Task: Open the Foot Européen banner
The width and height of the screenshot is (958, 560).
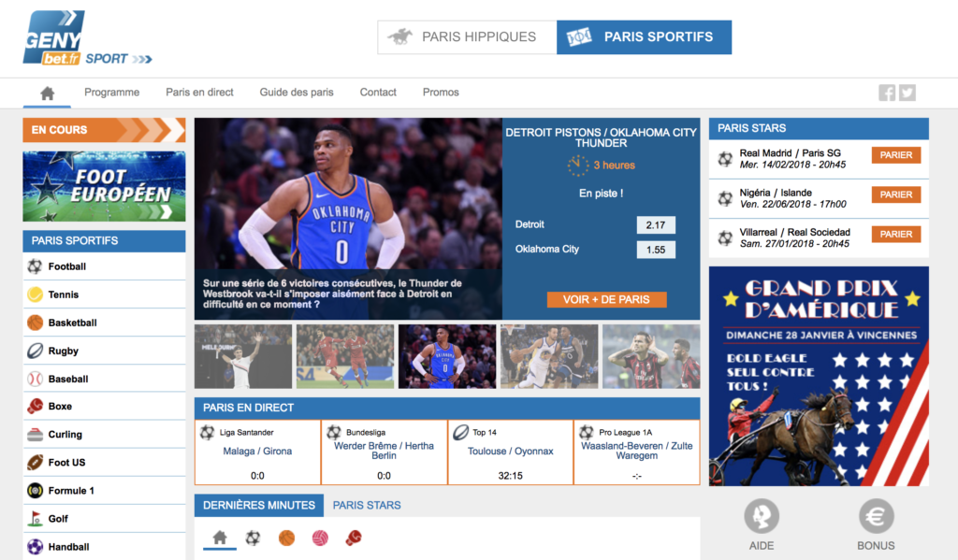Action: pyautogui.click(x=104, y=186)
